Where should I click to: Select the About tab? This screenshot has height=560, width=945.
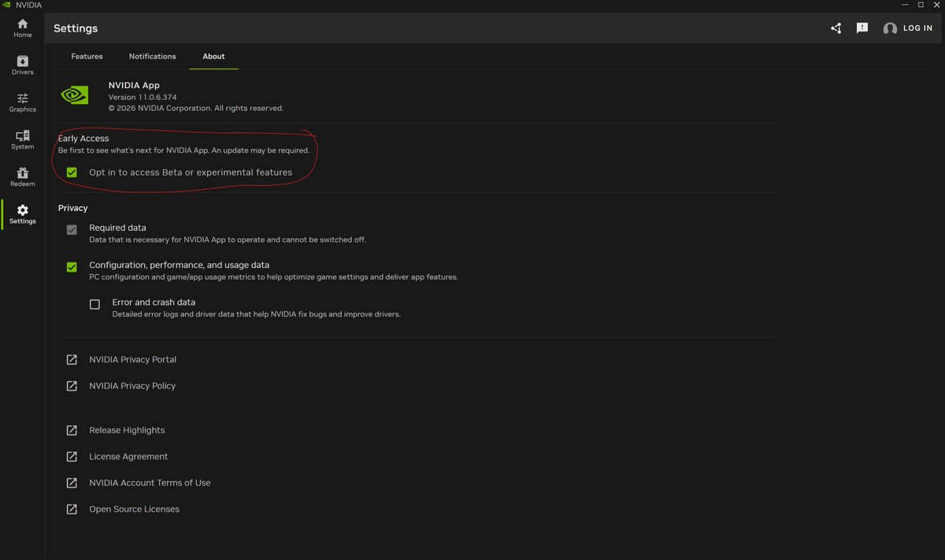pyautogui.click(x=213, y=57)
